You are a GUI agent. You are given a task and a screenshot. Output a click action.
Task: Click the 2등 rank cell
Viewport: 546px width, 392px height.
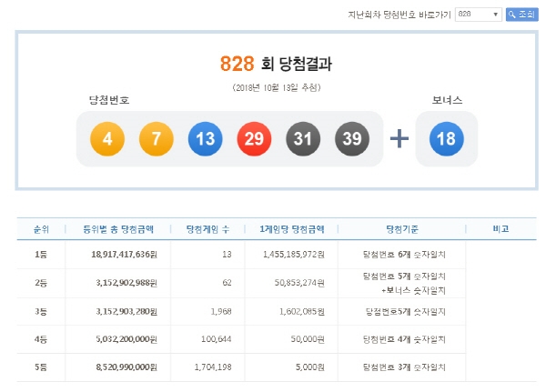click(41, 283)
